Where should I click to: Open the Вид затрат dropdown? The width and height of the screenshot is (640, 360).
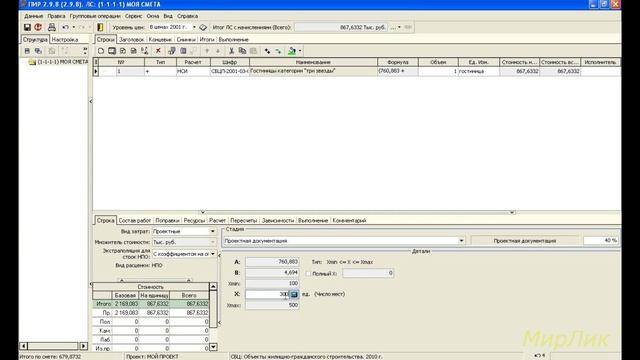(x=213, y=231)
